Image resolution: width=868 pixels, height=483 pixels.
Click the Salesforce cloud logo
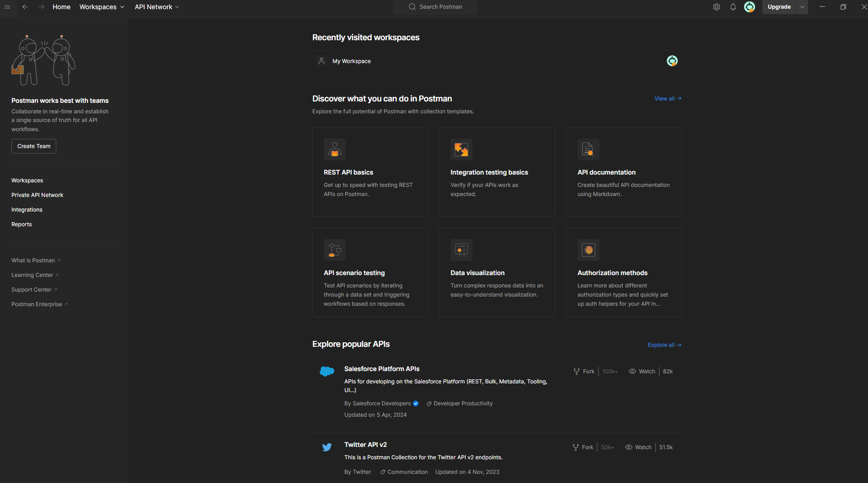[x=327, y=372]
